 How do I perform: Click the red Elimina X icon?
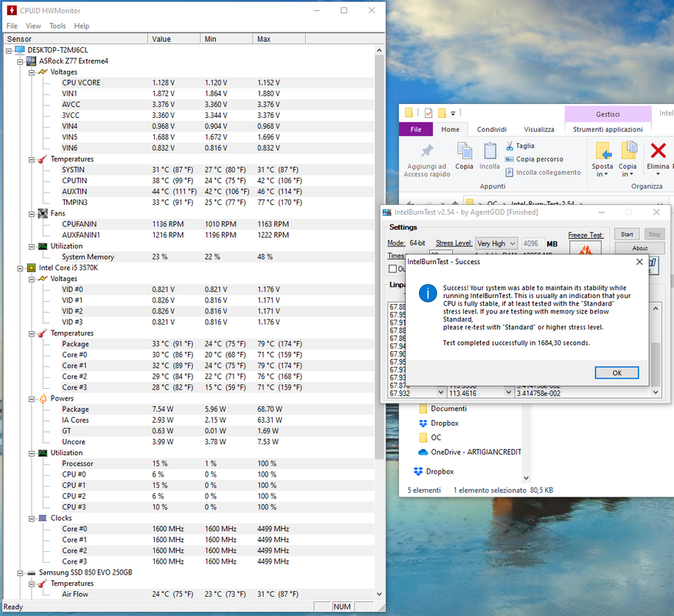658,151
